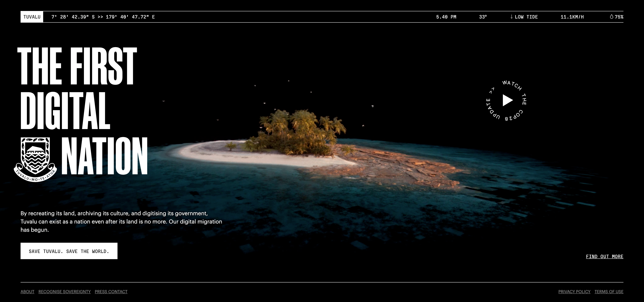This screenshot has height=302, width=644.
Task: Click Save Tuvalu. Save the World. button
Action: pyautogui.click(x=69, y=251)
